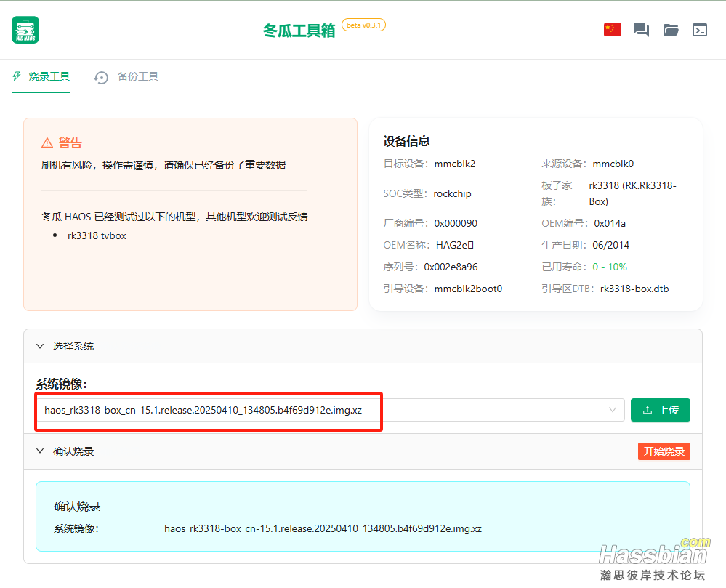Click the 冬瓜工具箱 title
The image size is (726, 588).
(x=299, y=31)
